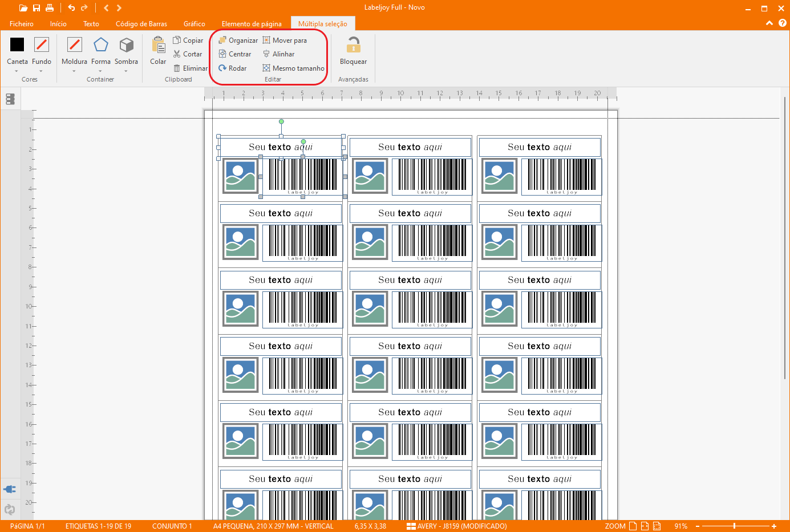Click the 91% zoom value
The width and height of the screenshot is (790, 532).
pyautogui.click(x=681, y=526)
